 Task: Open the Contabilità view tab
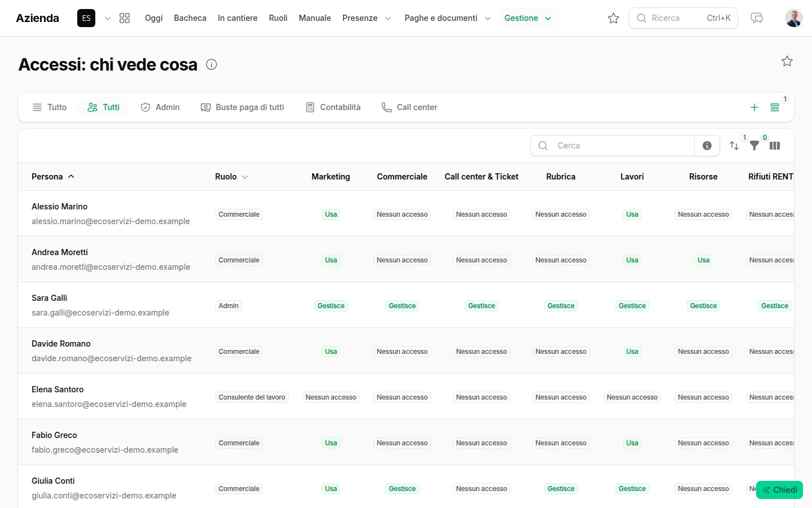coord(333,107)
